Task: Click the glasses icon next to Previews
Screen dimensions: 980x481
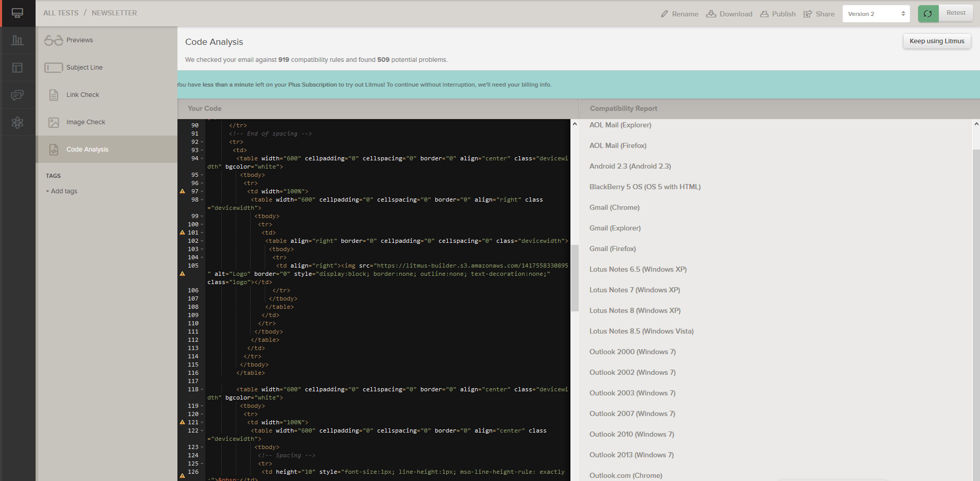Action: [x=54, y=40]
